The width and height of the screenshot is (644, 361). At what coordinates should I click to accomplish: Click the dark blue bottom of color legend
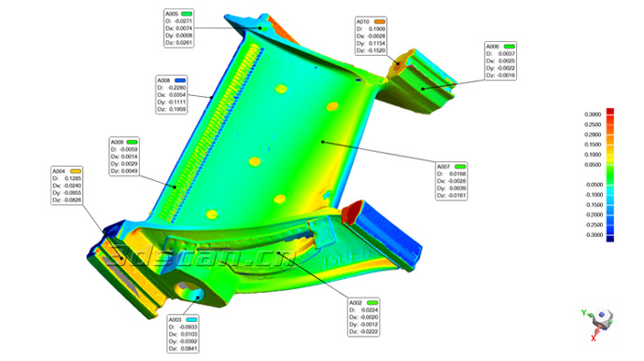point(610,239)
